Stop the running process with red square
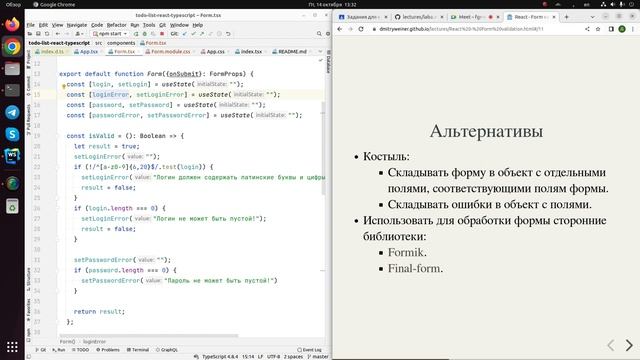 (162, 34)
